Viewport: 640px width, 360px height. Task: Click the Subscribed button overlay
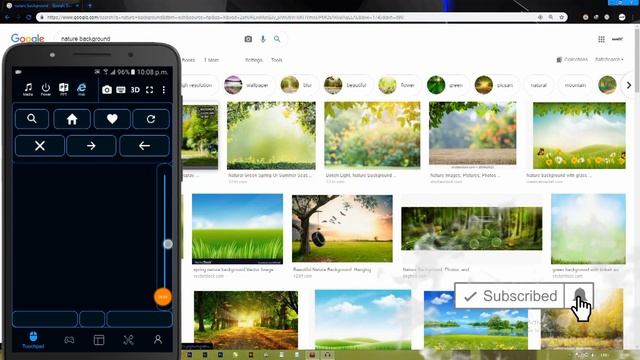click(x=510, y=296)
